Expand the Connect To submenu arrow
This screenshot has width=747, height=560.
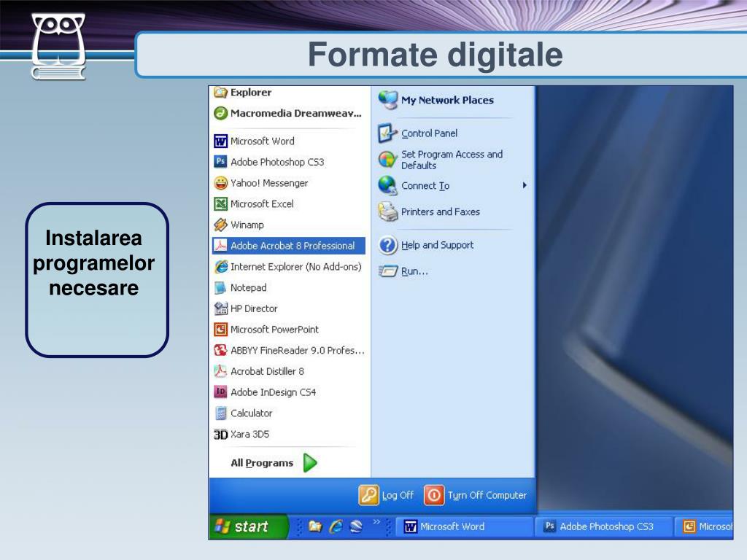525,185
